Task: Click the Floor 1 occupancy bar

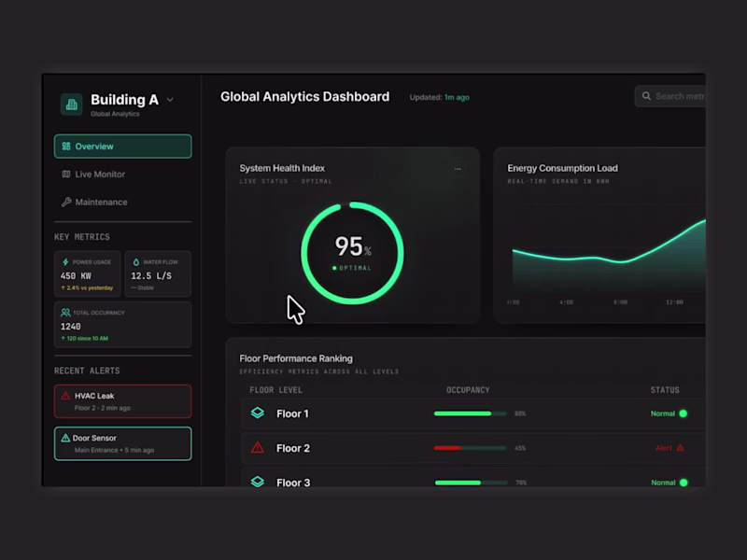Action: click(x=471, y=413)
